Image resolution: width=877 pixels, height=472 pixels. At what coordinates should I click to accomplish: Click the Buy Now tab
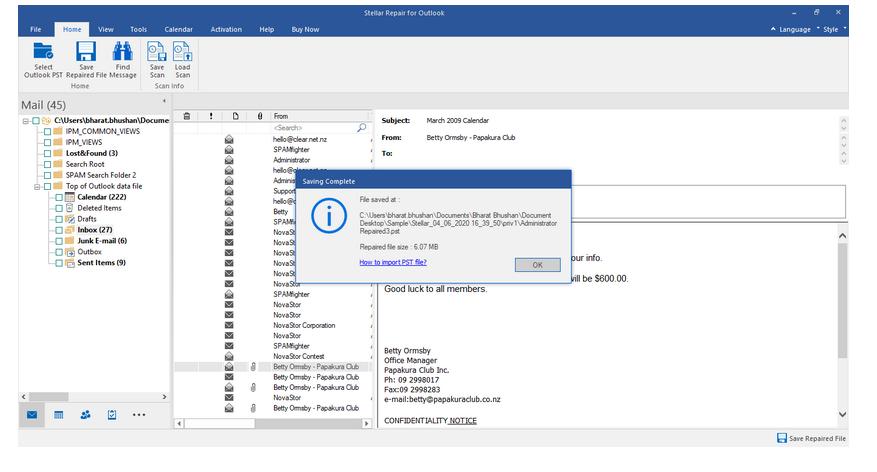tap(305, 29)
